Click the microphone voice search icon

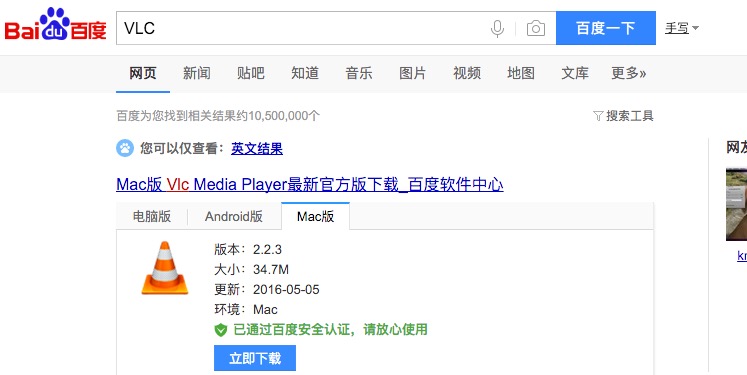pyautogui.click(x=497, y=29)
